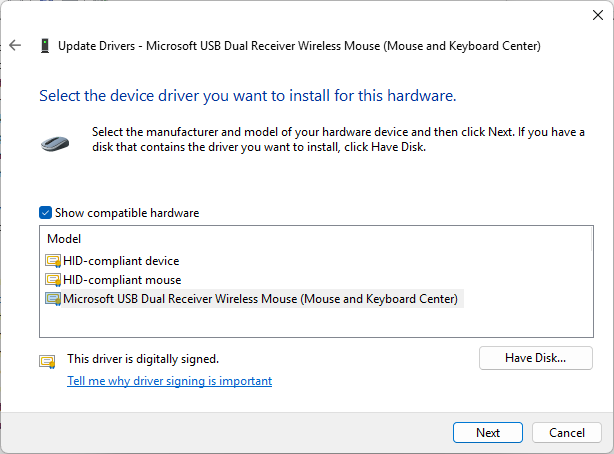Click the Model column header
The height and width of the screenshot is (454, 614).
(64, 239)
